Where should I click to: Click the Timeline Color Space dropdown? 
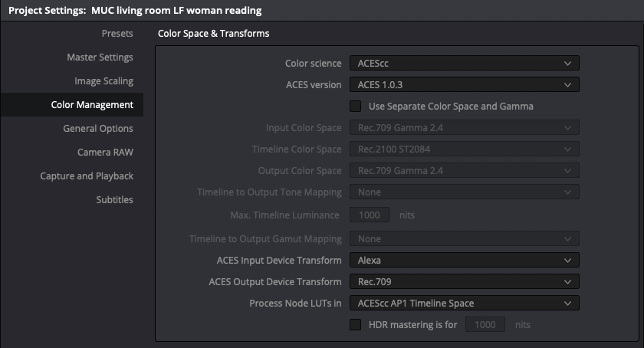[x=464, y=149]
